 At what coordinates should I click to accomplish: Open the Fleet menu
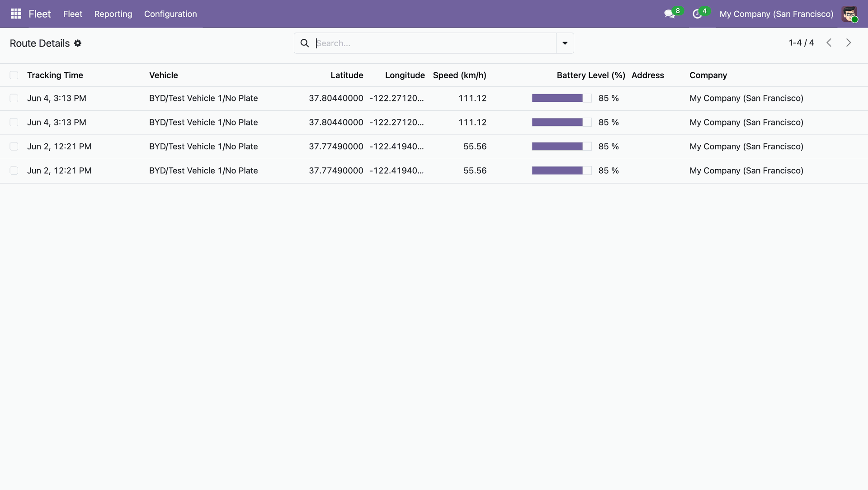[73, 14]
